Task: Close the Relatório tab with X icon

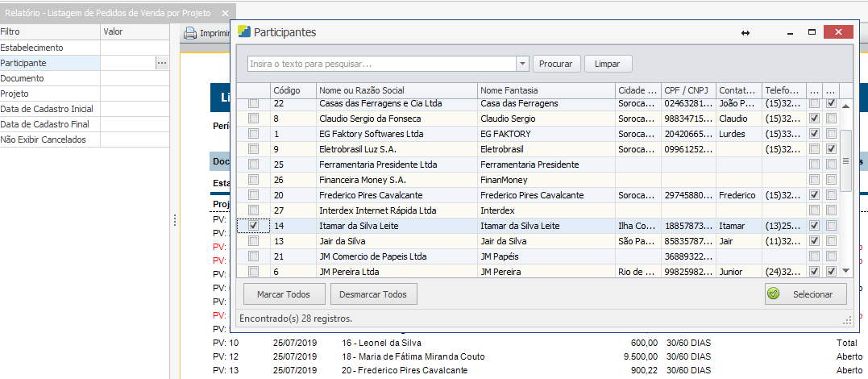Action: 226,14
